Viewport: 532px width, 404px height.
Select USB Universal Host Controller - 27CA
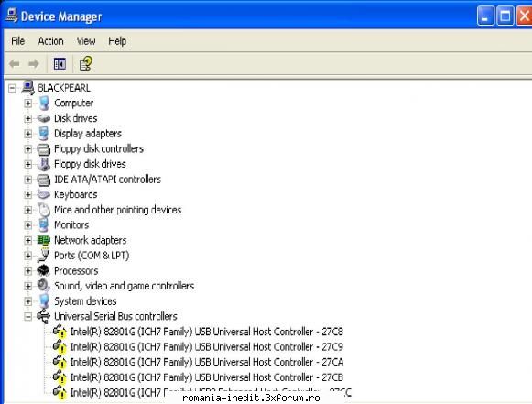click(207, 362)
